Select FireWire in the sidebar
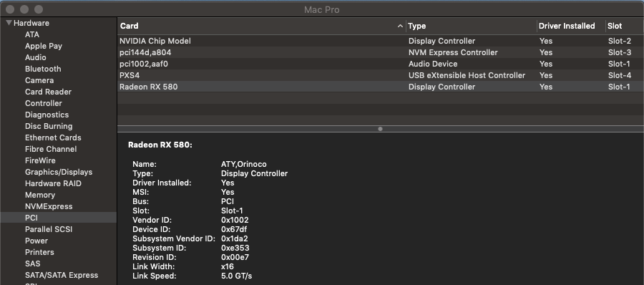Screen dimensions: 644x285 [40, 161]
